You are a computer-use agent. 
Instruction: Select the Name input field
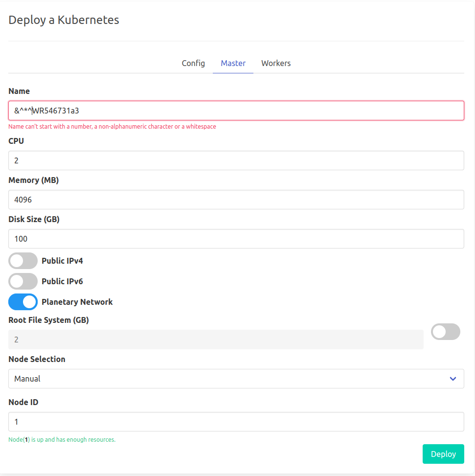point(236,111)
